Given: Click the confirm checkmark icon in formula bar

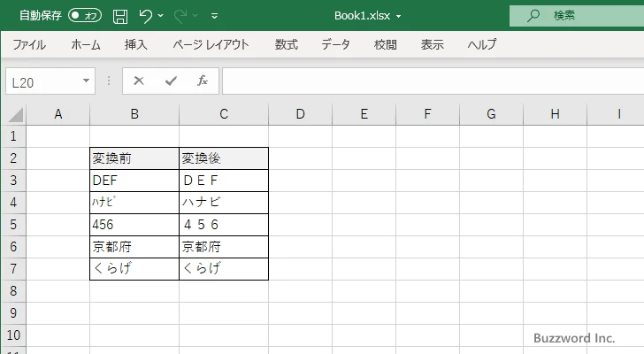Looking at the screenshot, I should pyautogui.click(x=171, y=81).
